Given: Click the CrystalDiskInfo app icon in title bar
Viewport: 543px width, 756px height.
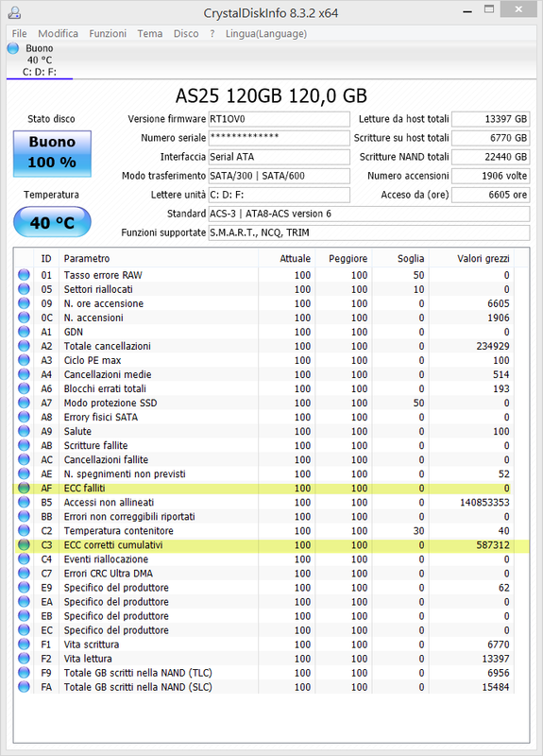Looking at the screenshot, I should (14, 12).
